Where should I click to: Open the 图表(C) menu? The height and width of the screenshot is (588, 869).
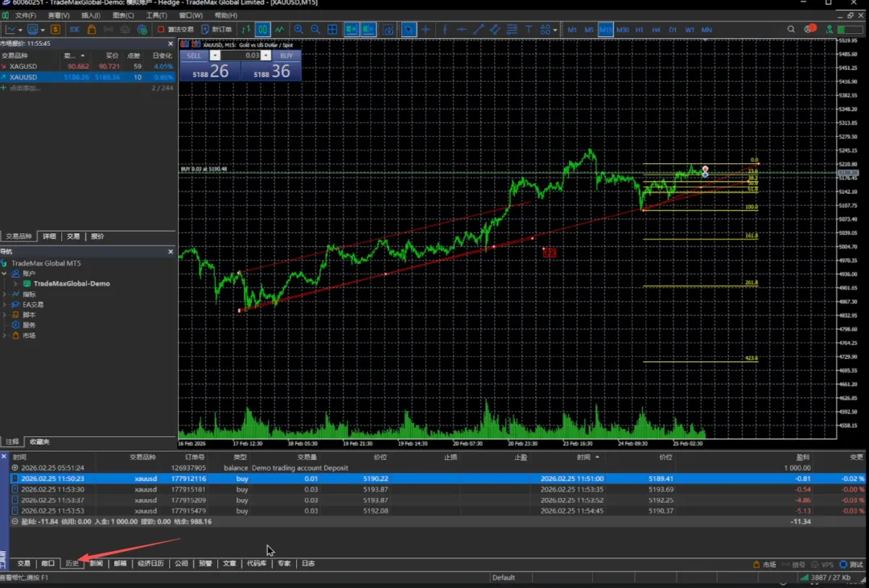click(x=123, y=15)
